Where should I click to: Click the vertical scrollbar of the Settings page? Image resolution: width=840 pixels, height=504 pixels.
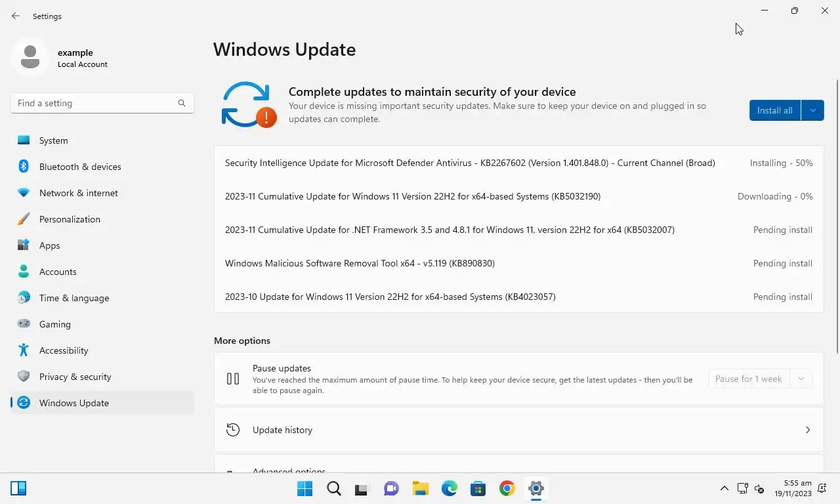pyautogui.click(x=837, y=217)
